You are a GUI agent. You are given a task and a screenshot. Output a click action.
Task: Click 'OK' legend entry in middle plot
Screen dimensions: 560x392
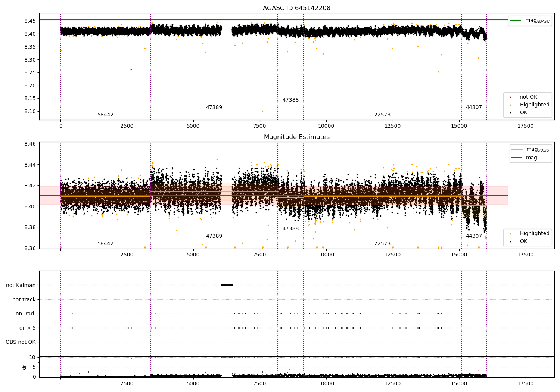coord(519,242)
